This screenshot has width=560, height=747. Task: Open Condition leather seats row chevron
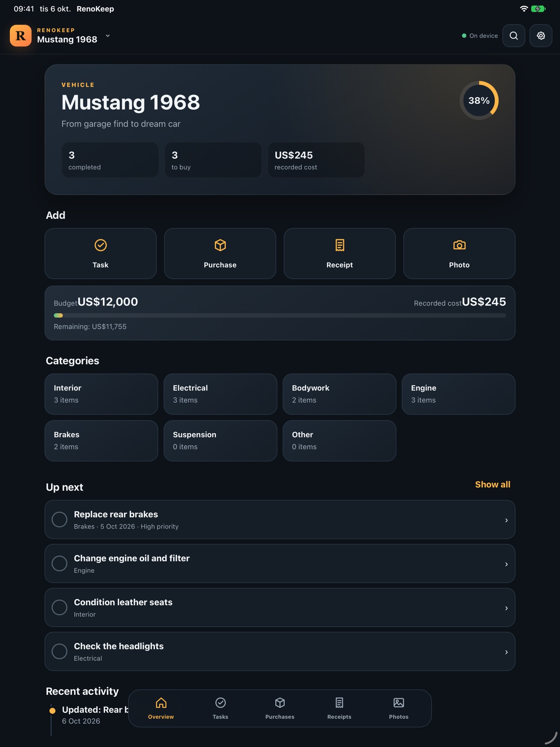coord(506,608)
